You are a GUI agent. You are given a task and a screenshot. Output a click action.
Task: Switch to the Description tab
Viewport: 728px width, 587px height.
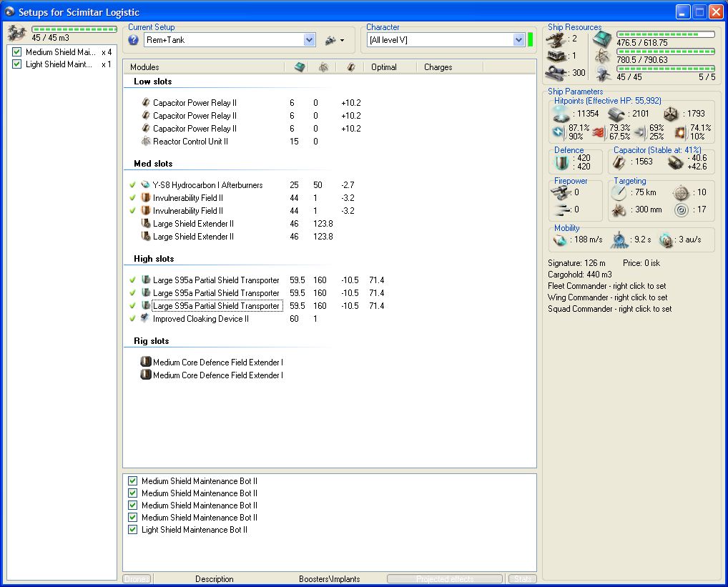[x=214, y=579]
